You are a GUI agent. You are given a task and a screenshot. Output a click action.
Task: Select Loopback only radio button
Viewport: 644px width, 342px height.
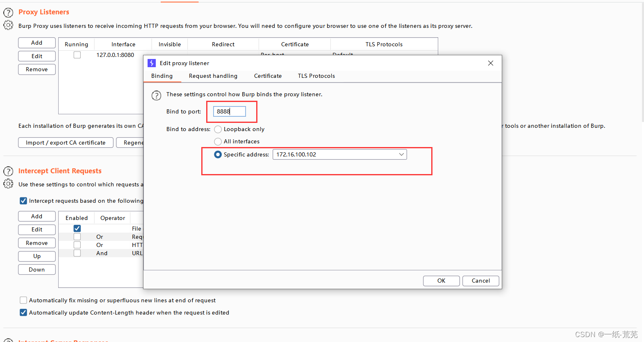[x=218, y=129]
